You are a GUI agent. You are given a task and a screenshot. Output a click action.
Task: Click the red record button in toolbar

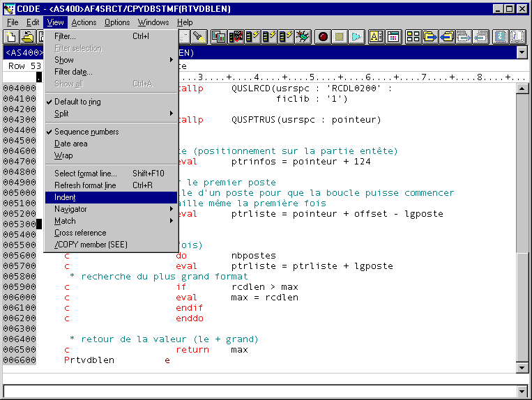[x=323, y=37]
